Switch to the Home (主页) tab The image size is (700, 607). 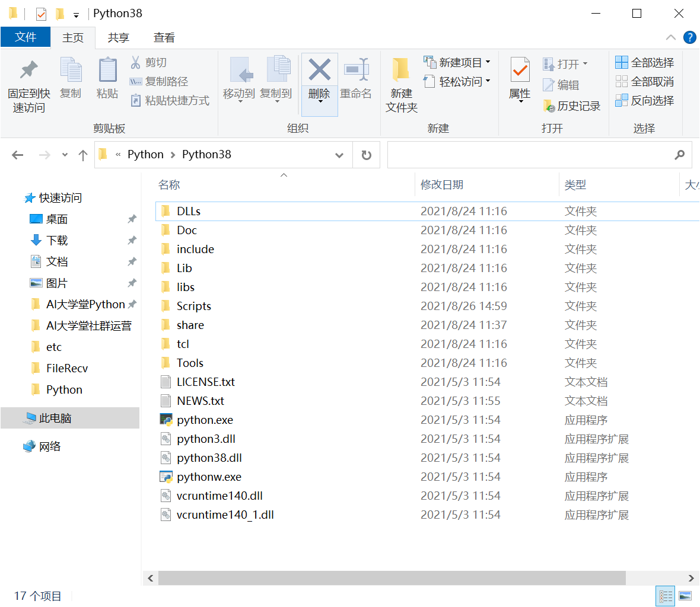73,37
